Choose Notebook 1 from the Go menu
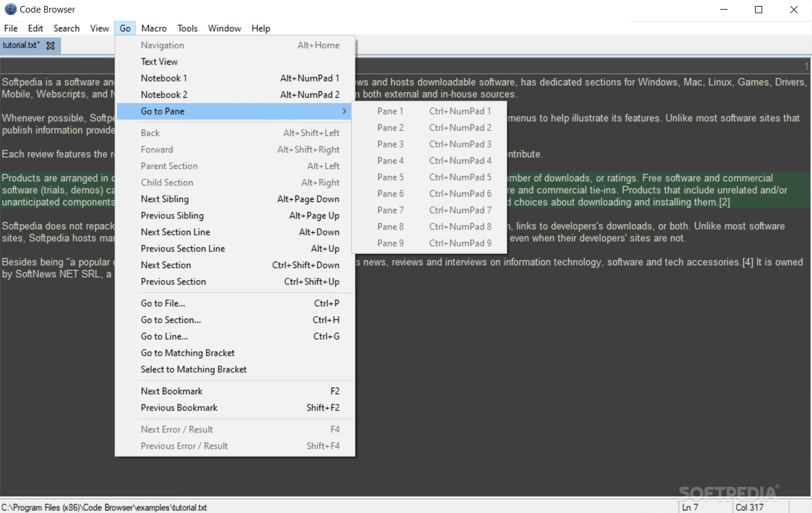 pyautogui.click(x=163, y=78)
